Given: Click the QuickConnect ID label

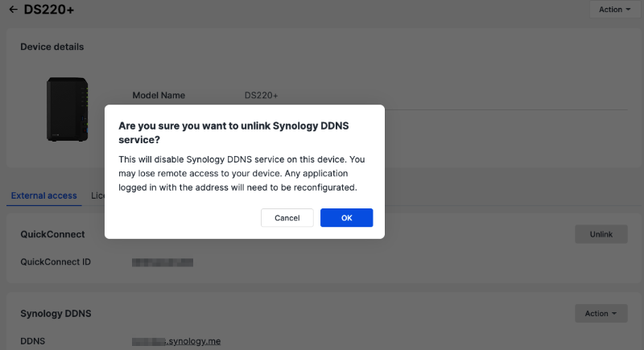Looking at the screenshot, I should [x=56, y=262].
